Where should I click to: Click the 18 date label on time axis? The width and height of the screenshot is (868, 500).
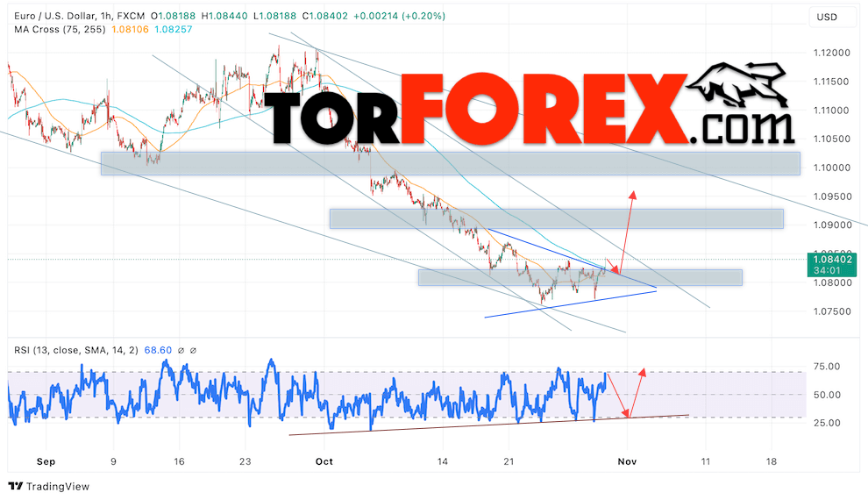pos(772,461)
